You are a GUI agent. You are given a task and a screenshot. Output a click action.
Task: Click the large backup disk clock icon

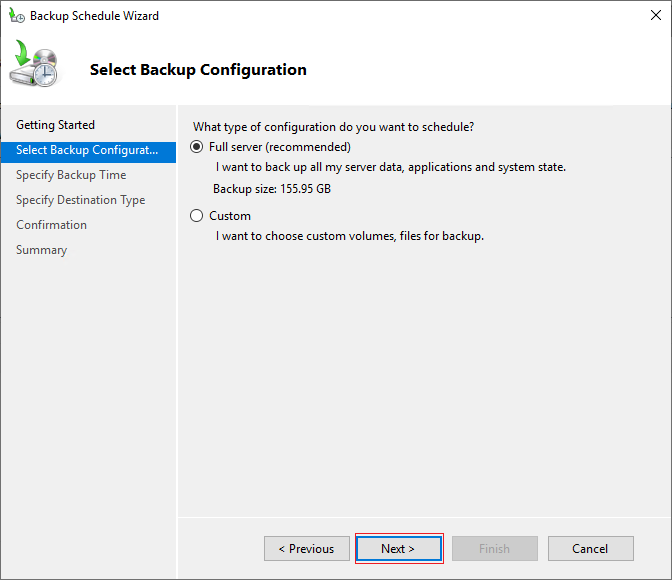34,63
